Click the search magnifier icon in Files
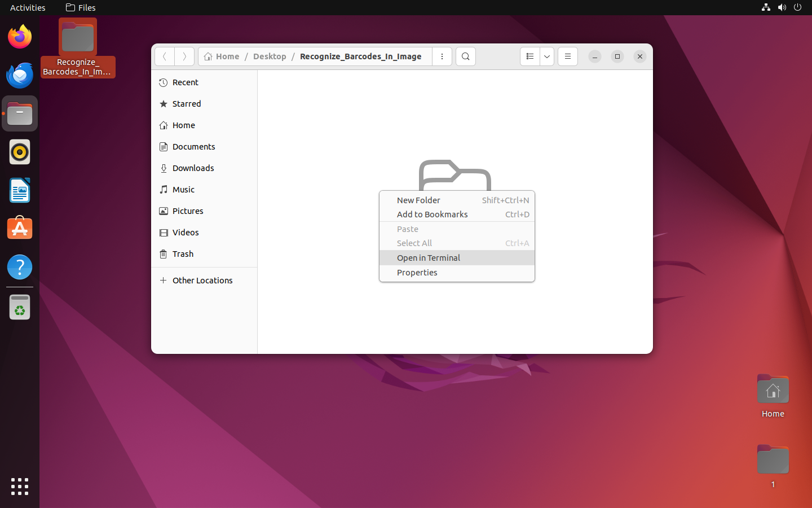 pos(465,56)
